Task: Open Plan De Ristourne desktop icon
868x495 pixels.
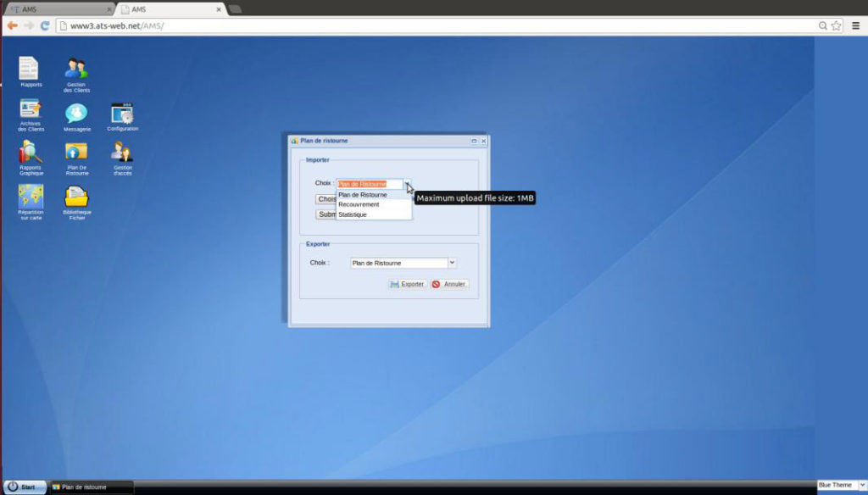Action: click(76, 153)
